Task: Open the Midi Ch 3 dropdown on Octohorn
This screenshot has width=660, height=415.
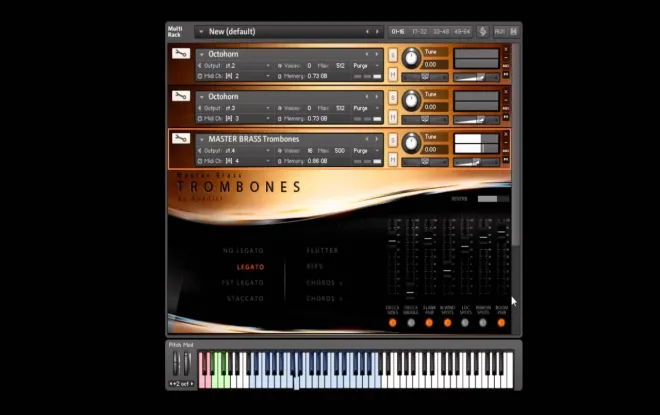Action: 268,119
